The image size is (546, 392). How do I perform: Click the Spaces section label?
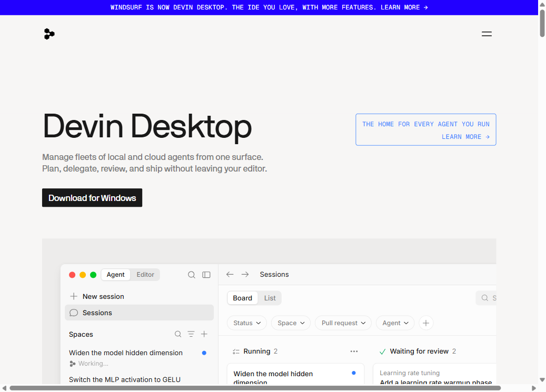(81, 334)
